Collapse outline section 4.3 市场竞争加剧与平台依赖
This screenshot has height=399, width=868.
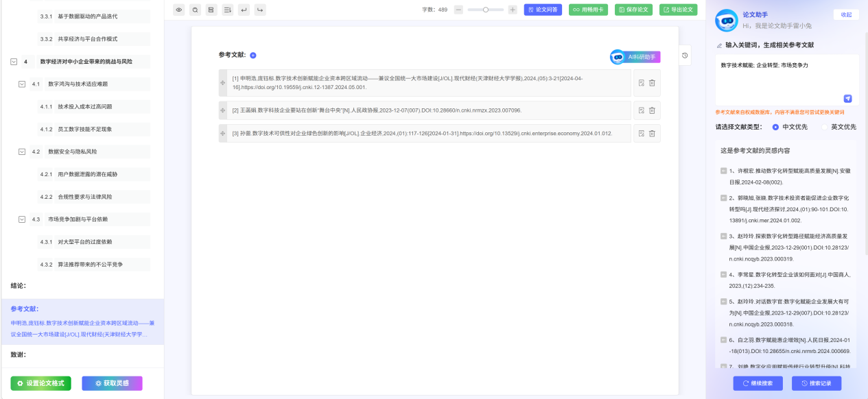pyautogui.click(x=21, y=219)
